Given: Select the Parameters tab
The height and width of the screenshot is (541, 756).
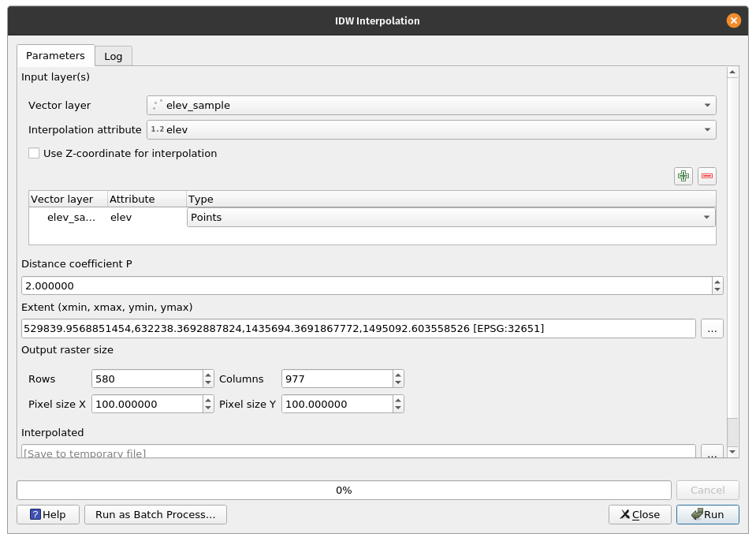Looking at the screenshot, I should tap(55, 56).
